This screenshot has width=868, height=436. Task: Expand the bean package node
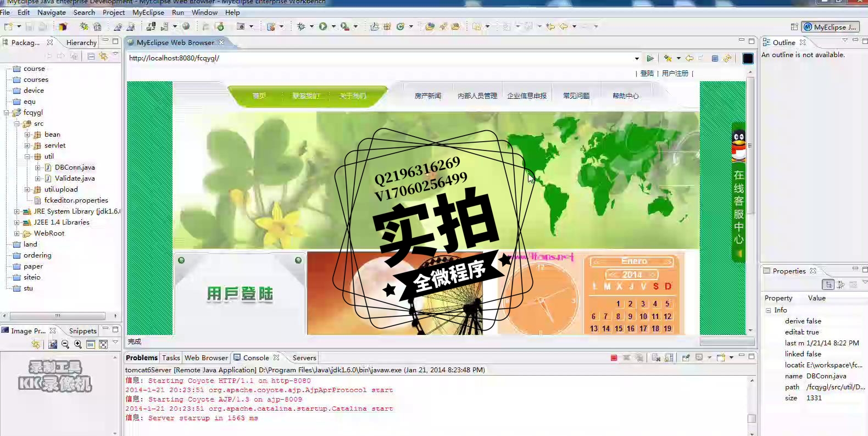click(27, 135)
